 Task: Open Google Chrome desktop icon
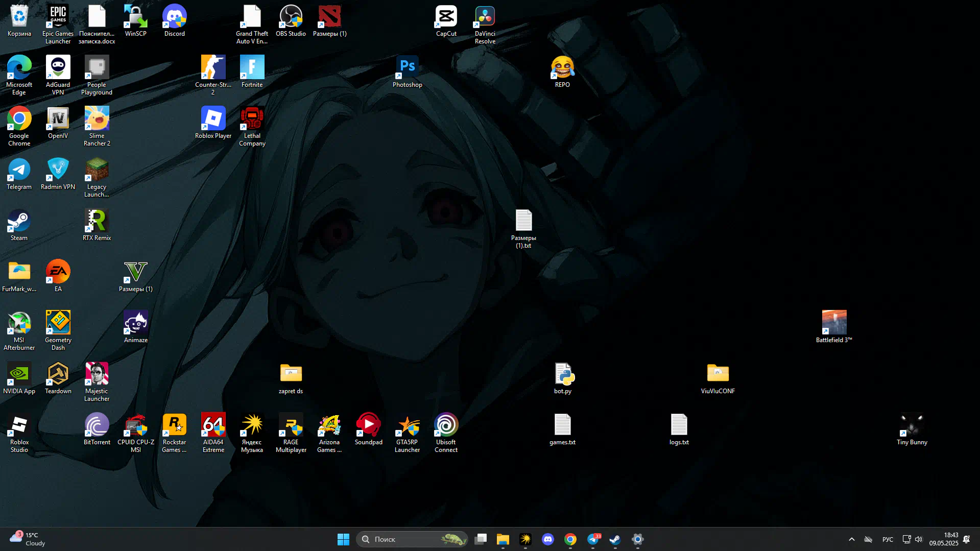click(19, 127)
